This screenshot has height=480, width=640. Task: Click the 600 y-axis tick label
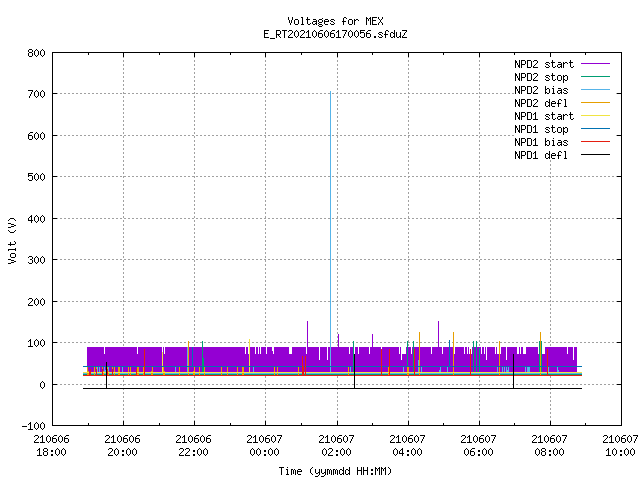click(x=36, y=136)
